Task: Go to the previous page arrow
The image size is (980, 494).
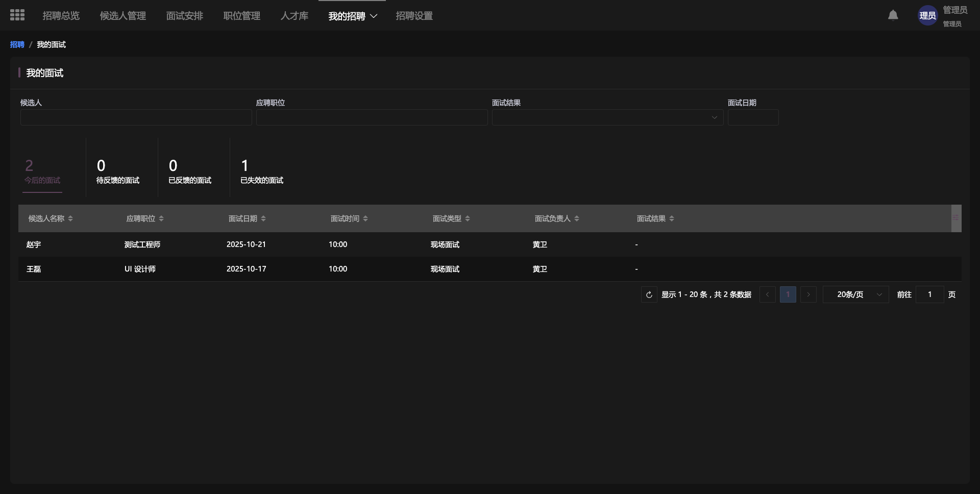Action: tap(767, 295)
